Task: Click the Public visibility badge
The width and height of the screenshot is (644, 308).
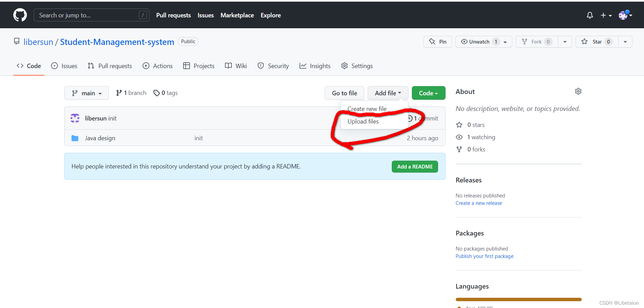Action: point(188,42)
